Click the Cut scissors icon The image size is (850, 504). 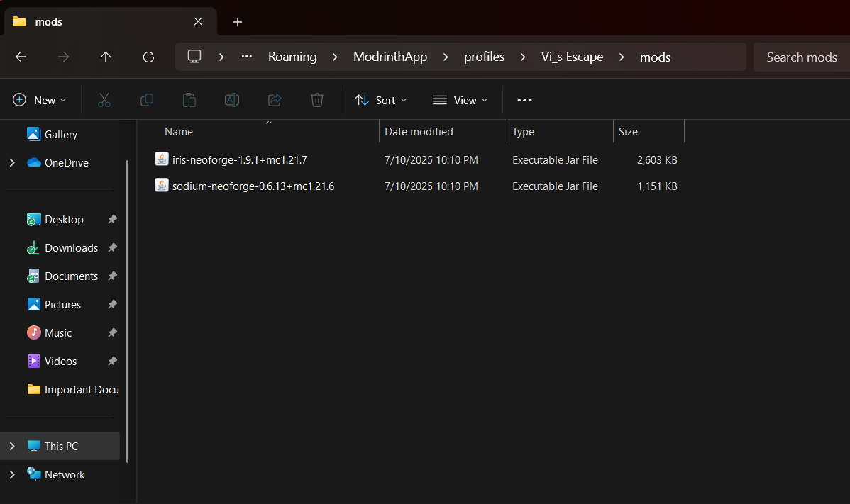point(104,100)
